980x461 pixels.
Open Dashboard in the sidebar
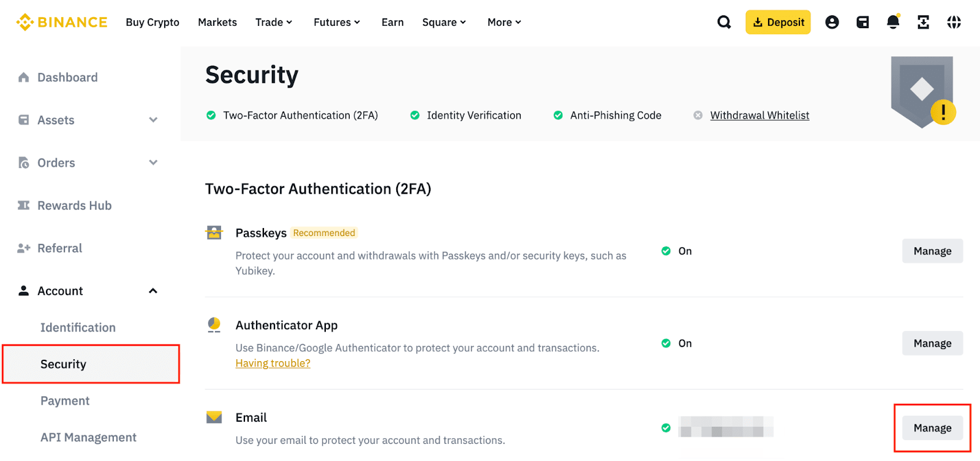point(67,77)
